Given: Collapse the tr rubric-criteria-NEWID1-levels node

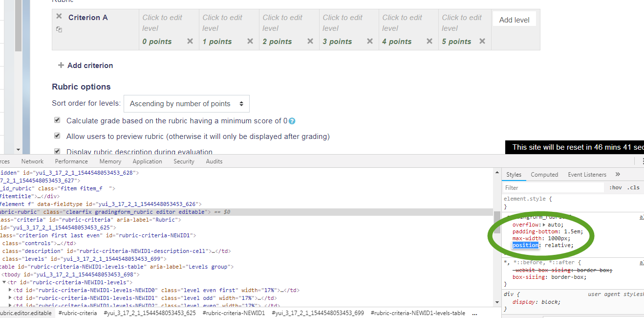Looking at the screenshot, I should point(4,282).
